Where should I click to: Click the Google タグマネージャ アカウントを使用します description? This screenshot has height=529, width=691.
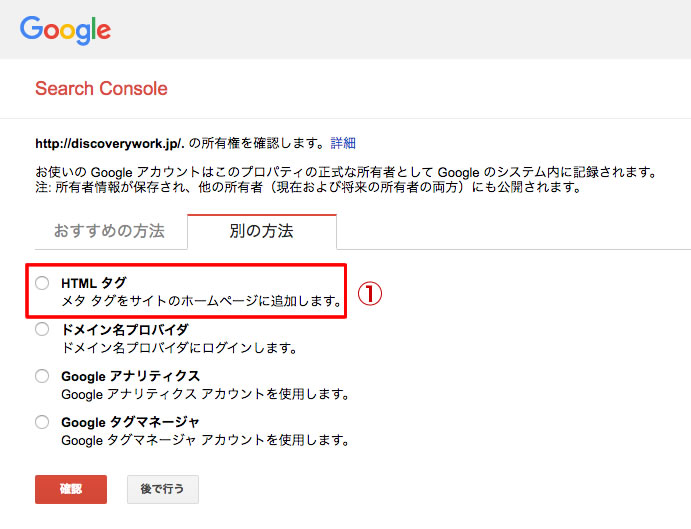(x=205, y=440)
